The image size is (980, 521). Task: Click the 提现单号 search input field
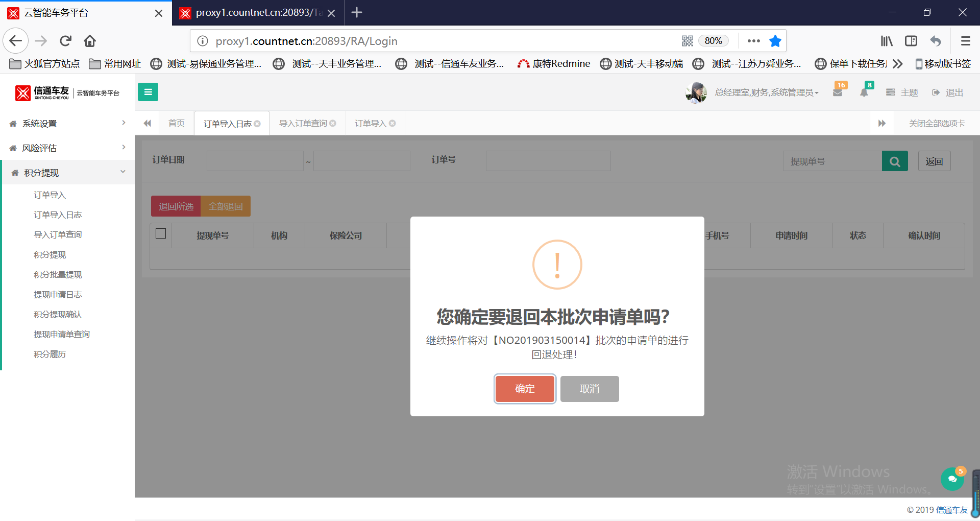pos(832,161)
